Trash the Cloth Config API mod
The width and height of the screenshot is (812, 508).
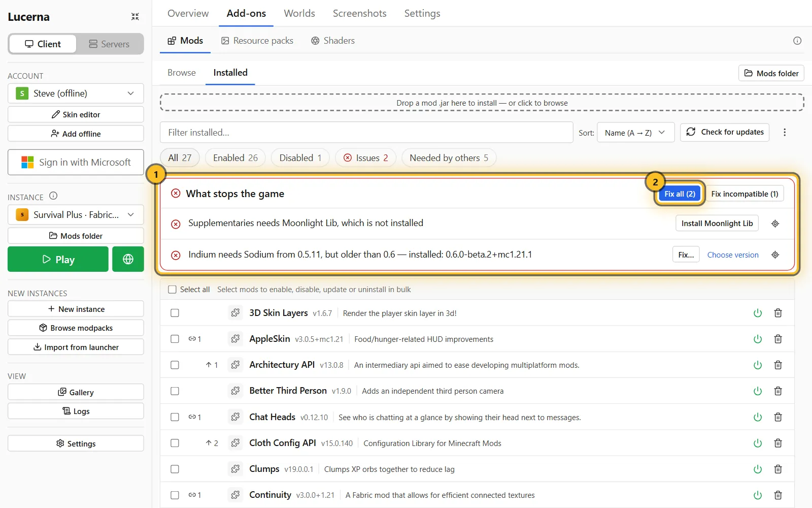point(778,443)
